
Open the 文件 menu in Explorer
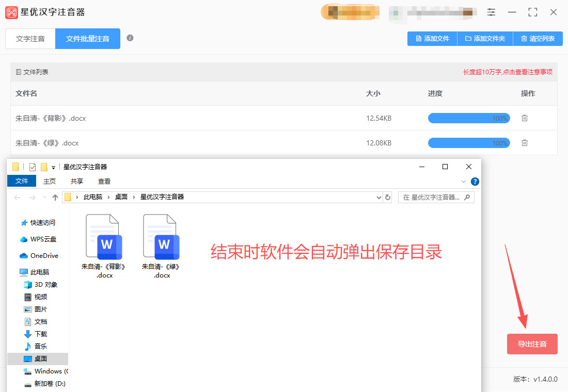tap(22, 181)
